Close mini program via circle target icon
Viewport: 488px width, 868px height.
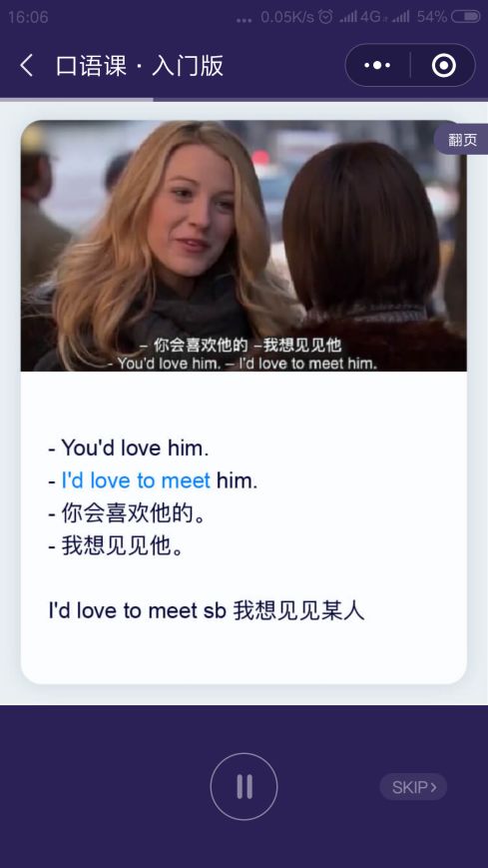pos(444,65)
